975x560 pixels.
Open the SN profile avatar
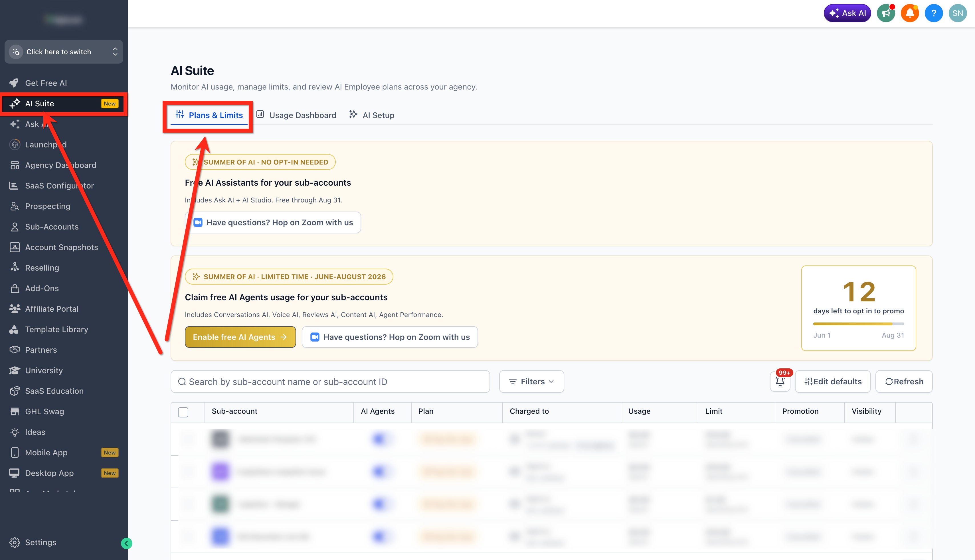coord(957,13)
